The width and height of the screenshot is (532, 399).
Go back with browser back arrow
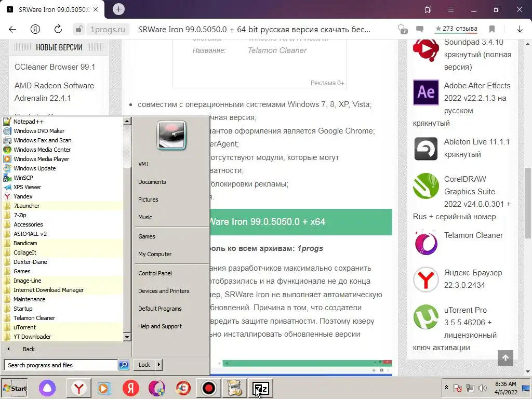12,30
